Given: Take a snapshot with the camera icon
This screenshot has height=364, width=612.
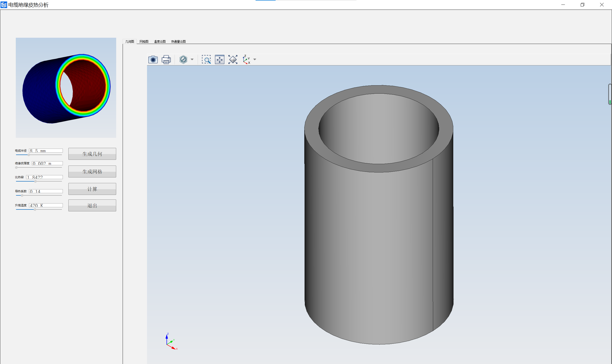Looking at the screenshot, I should [x=153, y=60].
